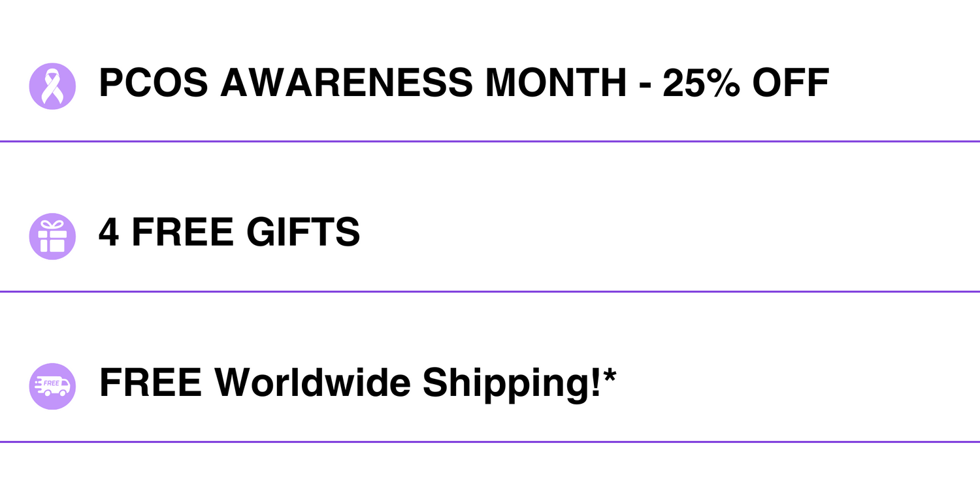Select the PCOS Awareness Month headline
The image size is (980, 490).
464,83
